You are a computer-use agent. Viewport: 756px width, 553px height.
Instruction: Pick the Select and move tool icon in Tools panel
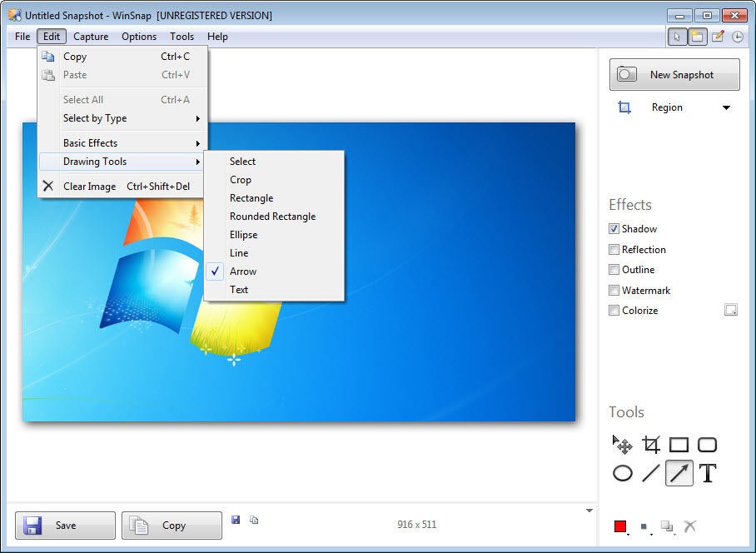coord(623,445)
